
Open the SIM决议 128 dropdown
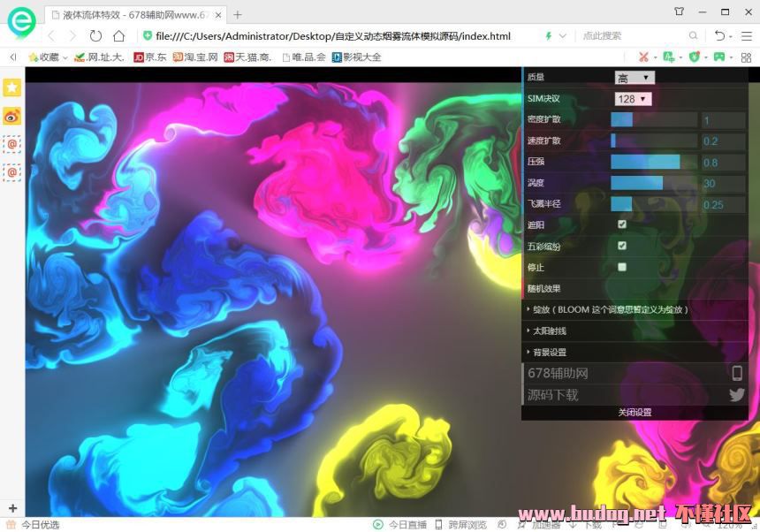[x=633, y=99]
